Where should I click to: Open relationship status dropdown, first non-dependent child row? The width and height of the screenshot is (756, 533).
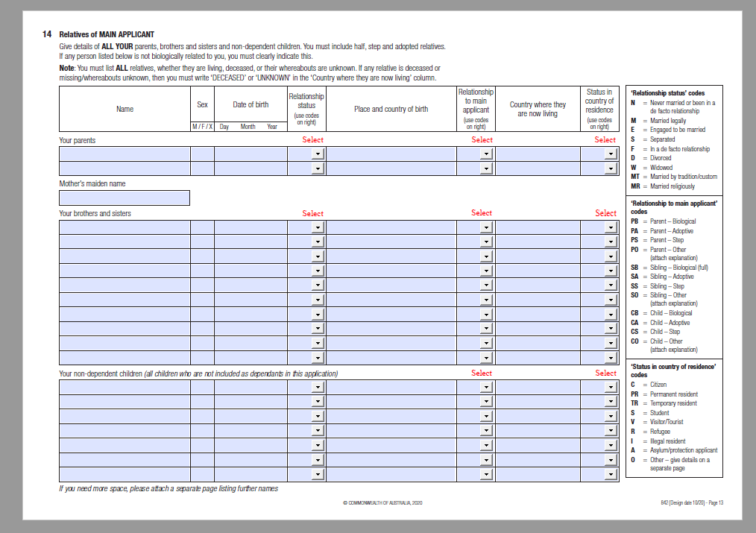coord(318,387)
